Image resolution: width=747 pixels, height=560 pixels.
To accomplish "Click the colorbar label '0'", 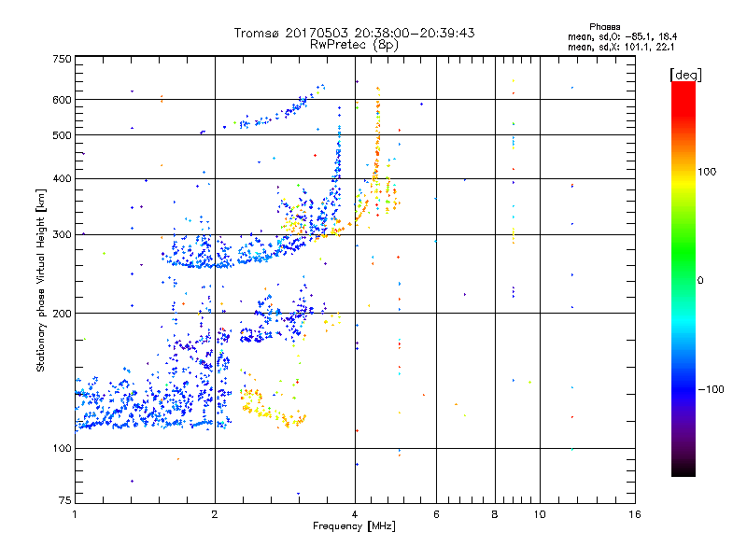I will (x=700, y=280).
